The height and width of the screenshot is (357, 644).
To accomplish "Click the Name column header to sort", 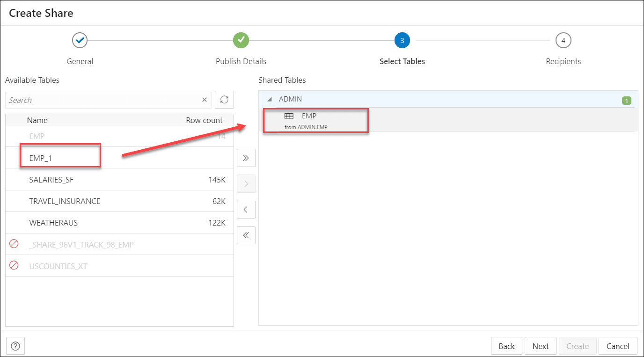I will click(37, 120).
